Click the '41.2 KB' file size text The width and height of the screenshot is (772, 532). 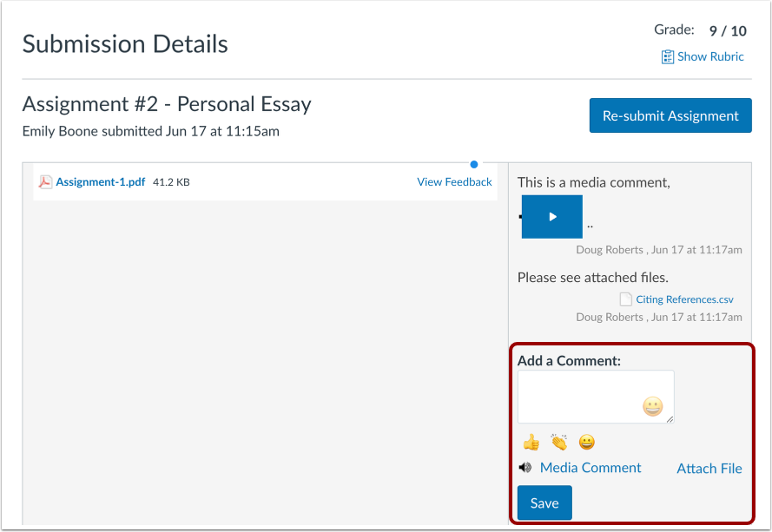tap(171, 182)
